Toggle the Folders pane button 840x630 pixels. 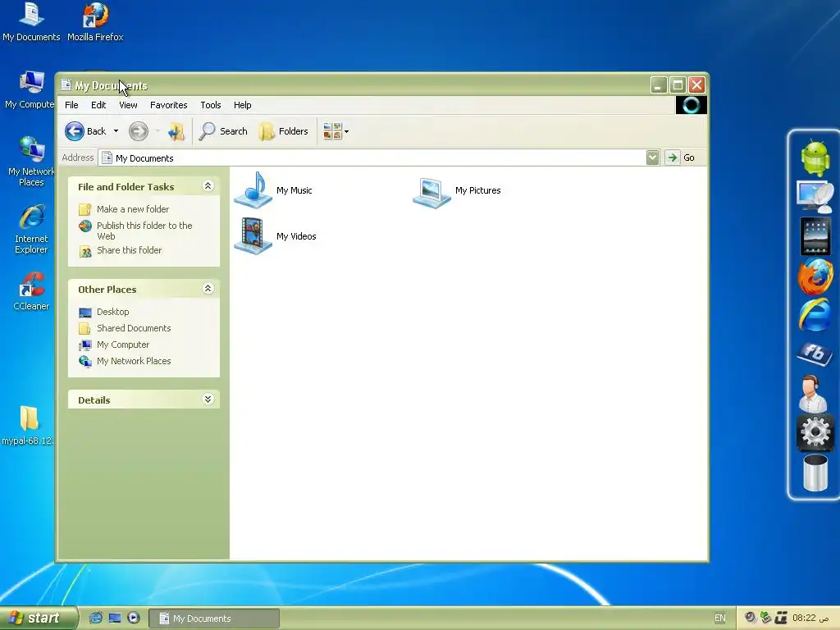pyautogui.click(x=283, y=131)
